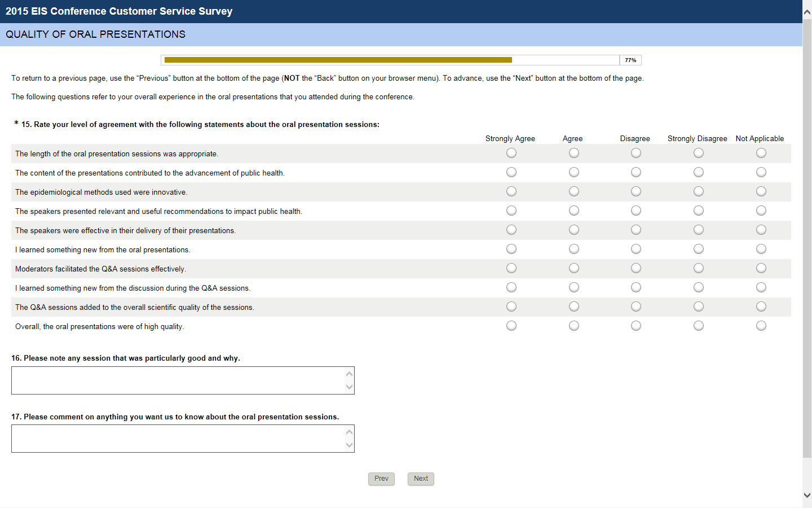Mark Disagree for learned from Q&A discussion
Image resolution: width=812 pixels, height=508 pixels.
click(x=636, y=287)
